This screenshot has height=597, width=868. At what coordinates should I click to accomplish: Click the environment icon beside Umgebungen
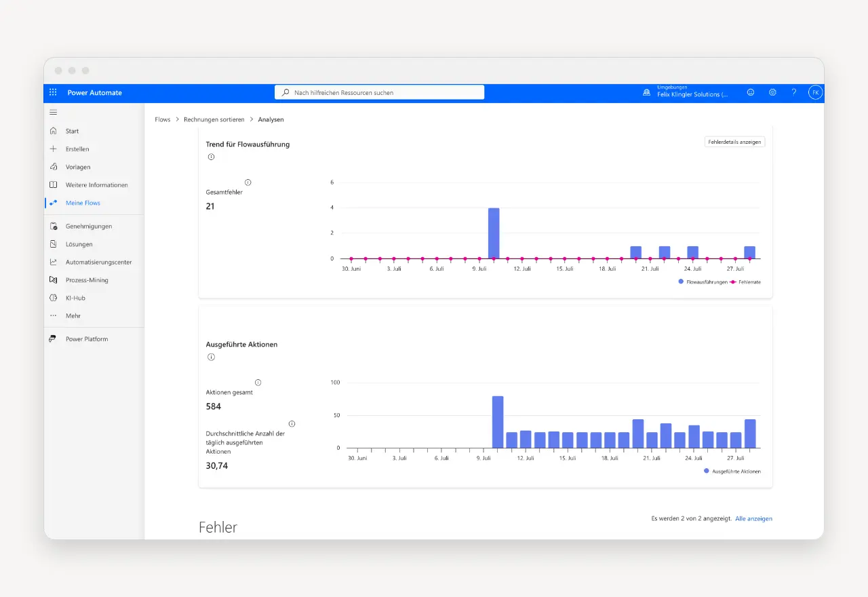[647, 93]
